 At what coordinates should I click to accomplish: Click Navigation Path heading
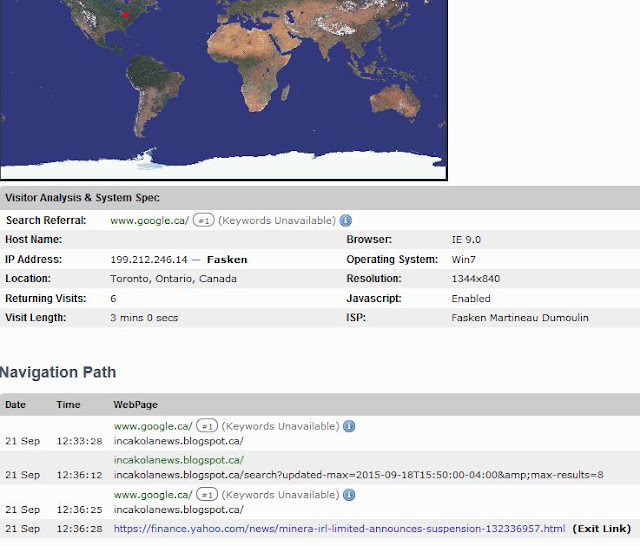pyautogui.click(x=58, y=372)
